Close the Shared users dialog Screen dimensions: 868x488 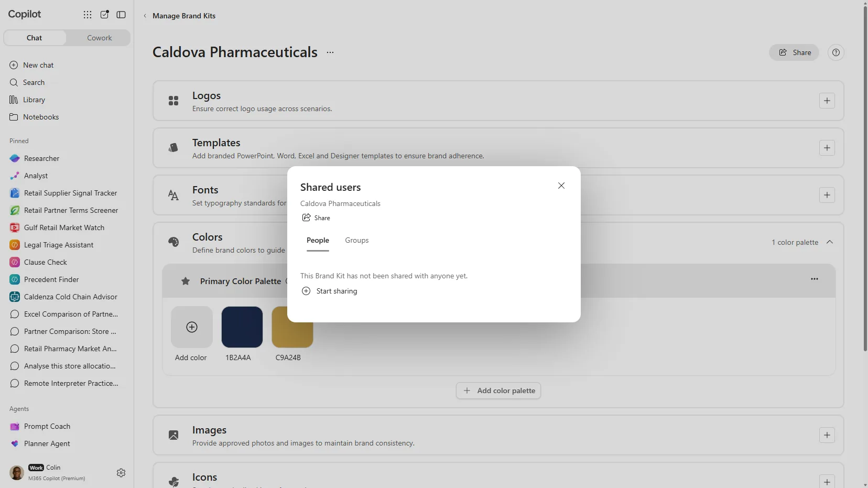click(561, 186)
